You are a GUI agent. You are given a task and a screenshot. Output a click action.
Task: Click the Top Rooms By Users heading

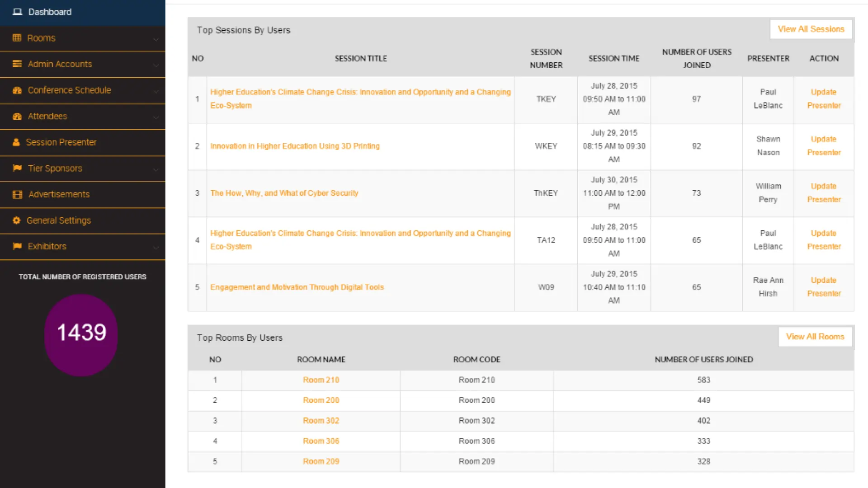pyautogui.click(x=240, y=338)
